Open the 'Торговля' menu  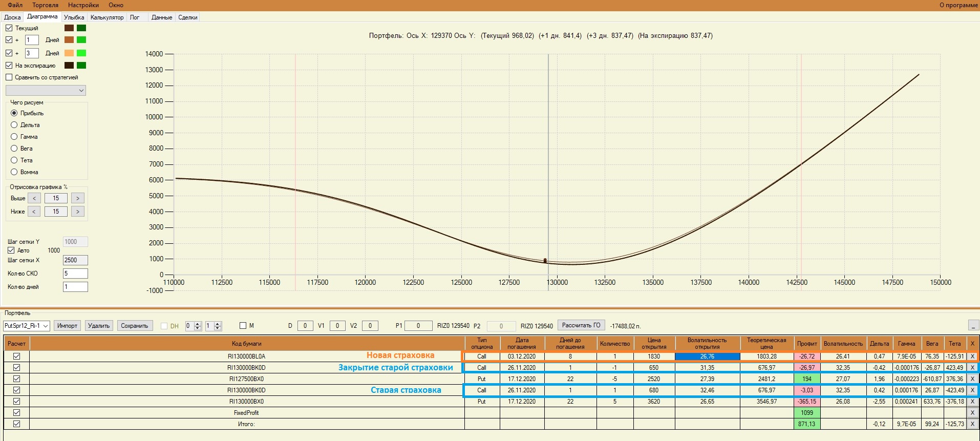coord(46,5)
